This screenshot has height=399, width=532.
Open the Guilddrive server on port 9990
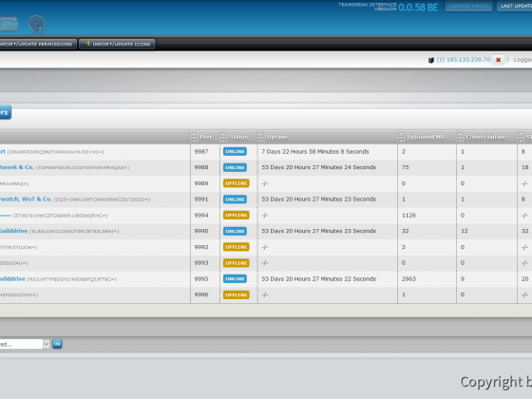(x=13, y=231)
